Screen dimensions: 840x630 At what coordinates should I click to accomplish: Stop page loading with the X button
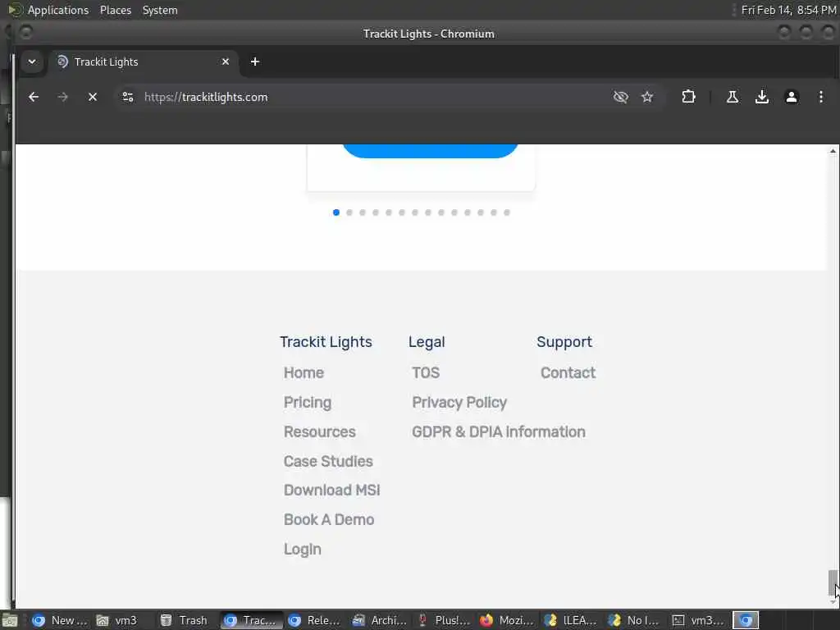click(93, 97)
